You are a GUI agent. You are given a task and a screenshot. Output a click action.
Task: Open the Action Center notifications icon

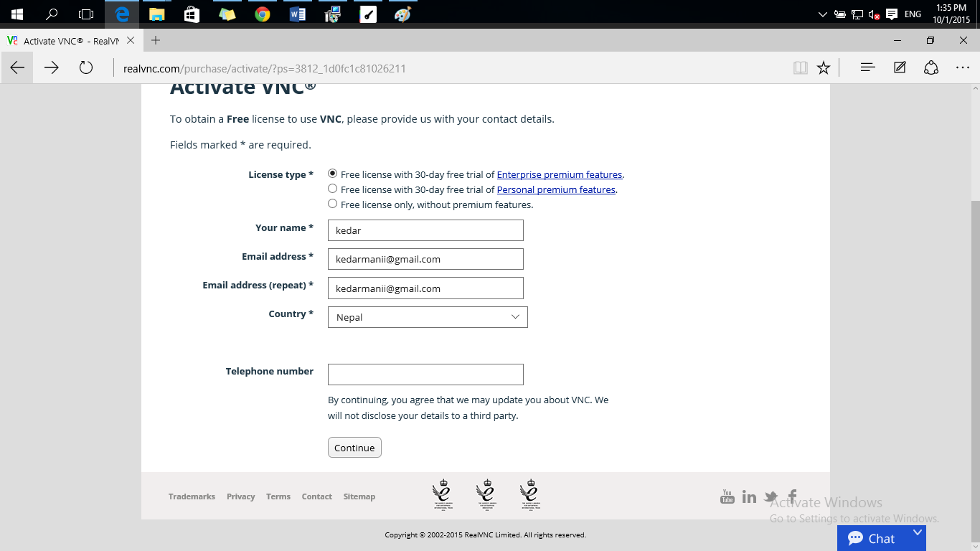[892, 14]
